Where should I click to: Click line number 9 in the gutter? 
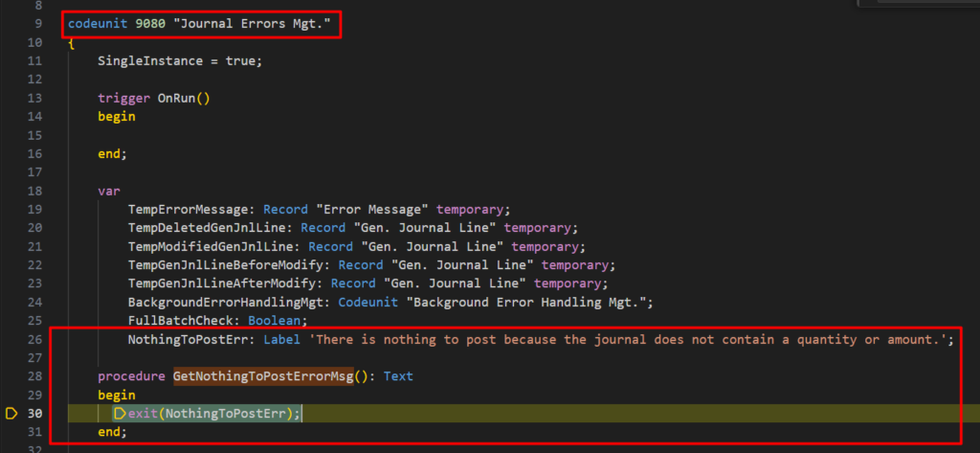(x=37, y=23)
